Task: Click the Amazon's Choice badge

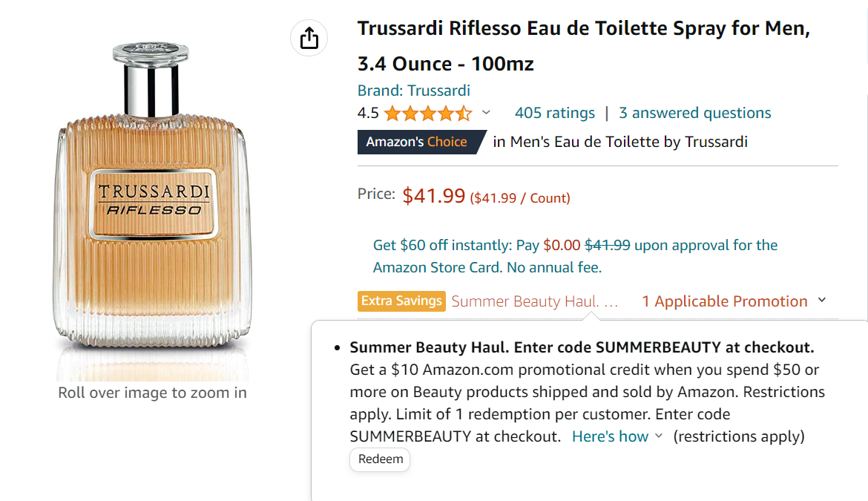Action: pyautogui.click(x=417, y=142)
